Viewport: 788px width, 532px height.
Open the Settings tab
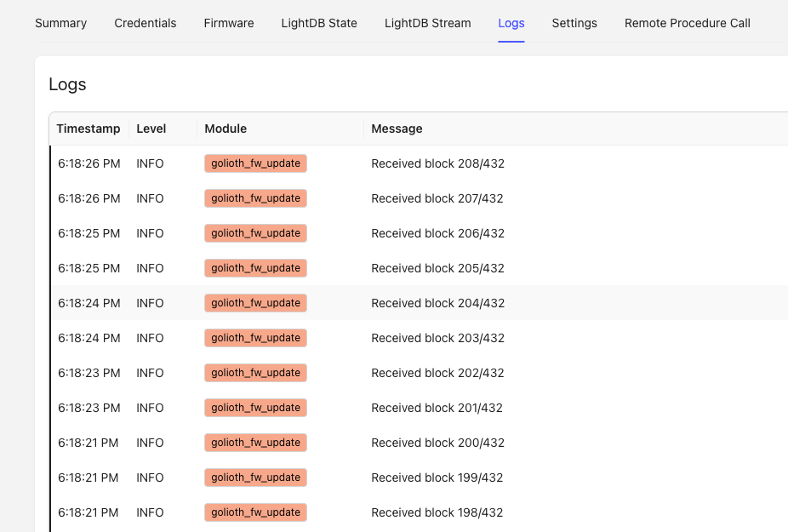[x=574, y=23]
